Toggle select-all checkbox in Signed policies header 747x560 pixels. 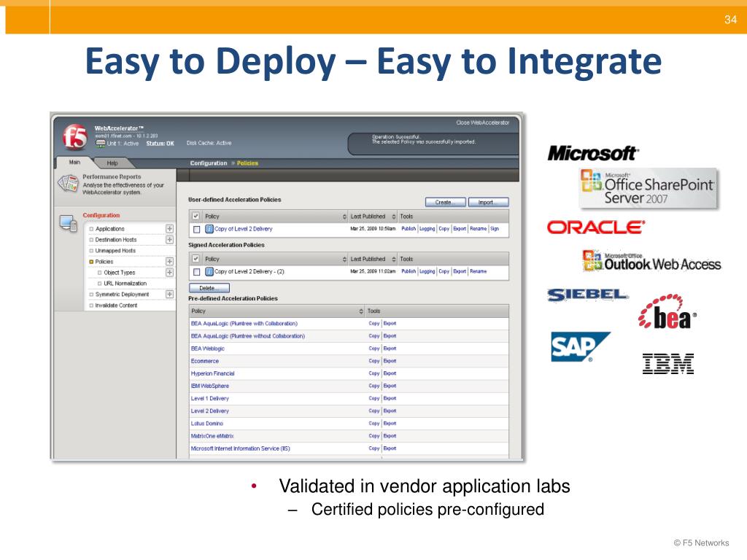[x=196, y=259]
